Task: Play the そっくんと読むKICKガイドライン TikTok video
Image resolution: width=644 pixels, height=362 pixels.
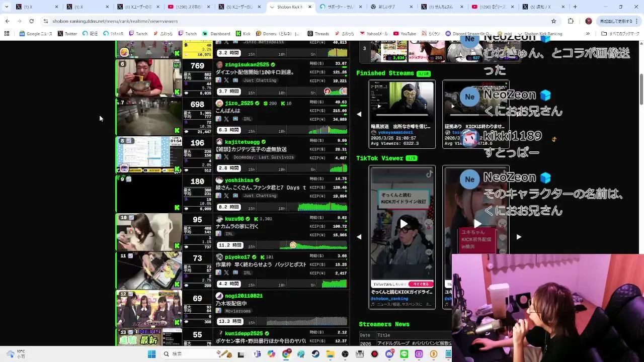Action: [403, 224]
